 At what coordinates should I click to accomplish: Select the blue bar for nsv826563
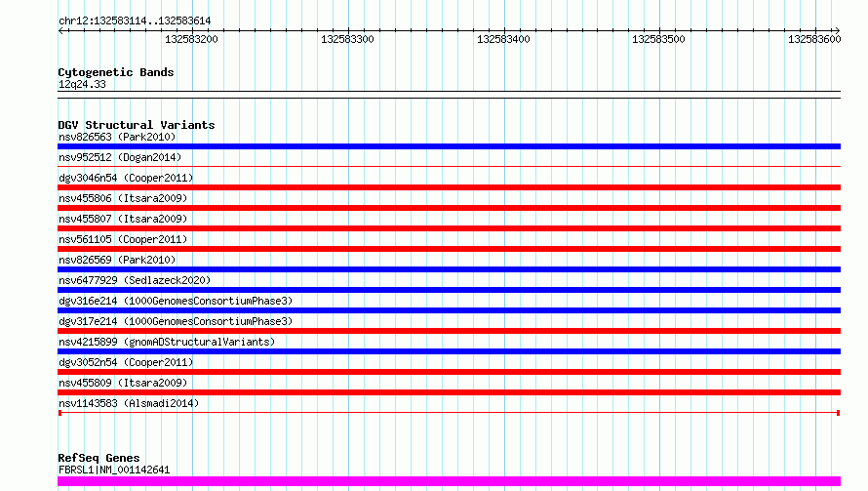[x=449, y=146]
